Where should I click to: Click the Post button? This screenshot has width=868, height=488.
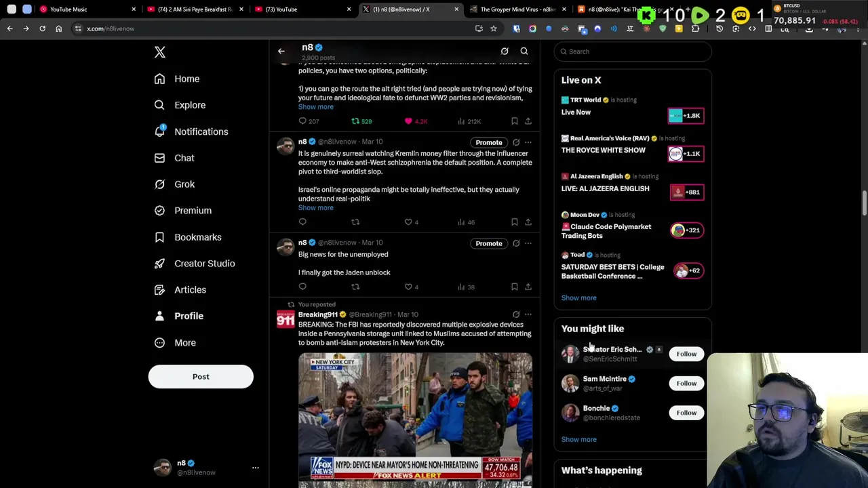201,377
